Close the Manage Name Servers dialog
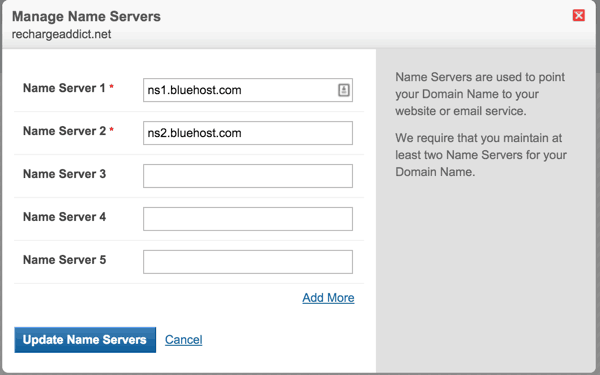The image size is (600, 375). [x=579, y=15]
